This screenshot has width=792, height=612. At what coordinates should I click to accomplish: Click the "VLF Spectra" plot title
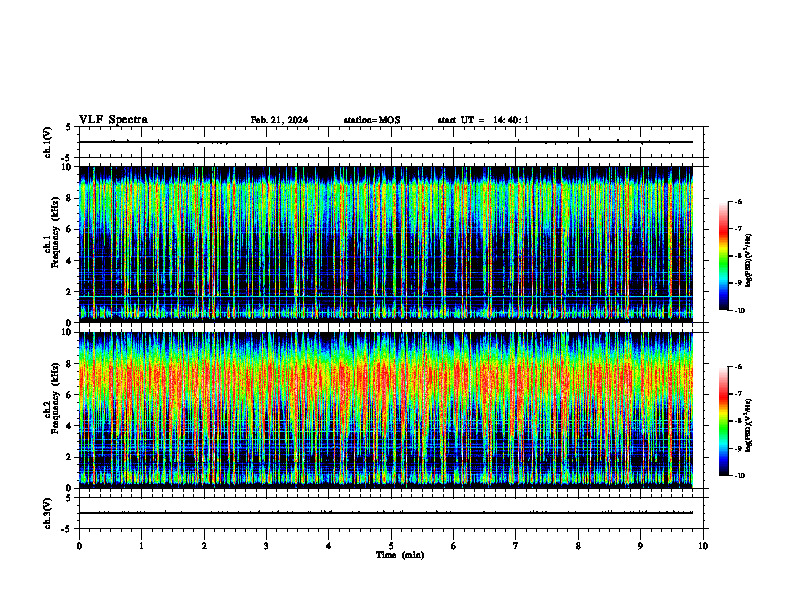point(113,120)
